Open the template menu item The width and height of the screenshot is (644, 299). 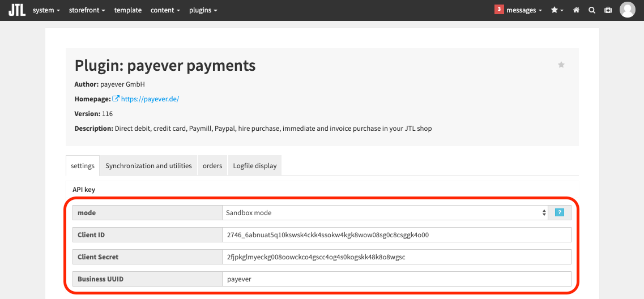(128, 10)
